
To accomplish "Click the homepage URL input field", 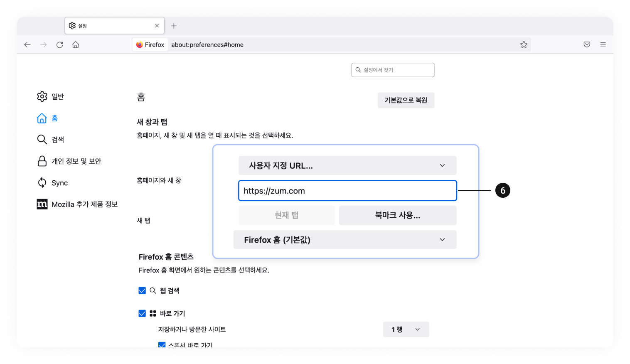I will 347,191.
